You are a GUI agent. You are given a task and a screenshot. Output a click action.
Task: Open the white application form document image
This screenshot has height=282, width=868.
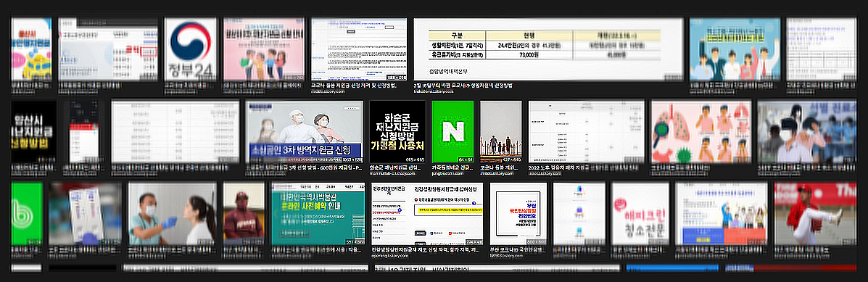[359, 49]
